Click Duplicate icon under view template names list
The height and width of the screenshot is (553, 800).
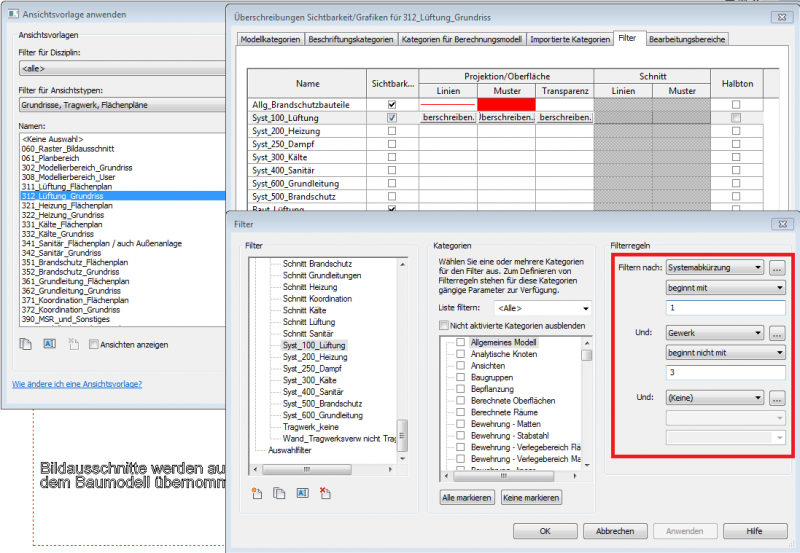tap(26, 344)
